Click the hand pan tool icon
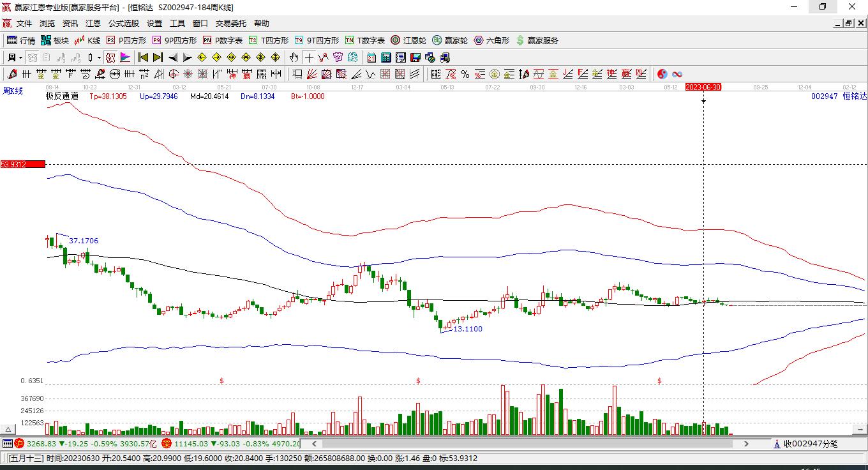868x470 pixels. (x=294, y=57)
